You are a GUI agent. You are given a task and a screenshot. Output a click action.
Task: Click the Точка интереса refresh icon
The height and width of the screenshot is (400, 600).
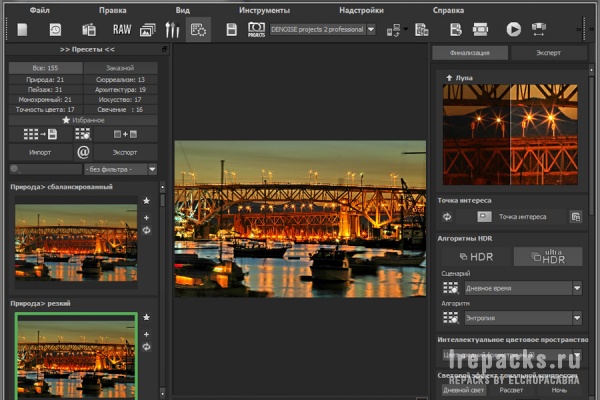point(447,217)
